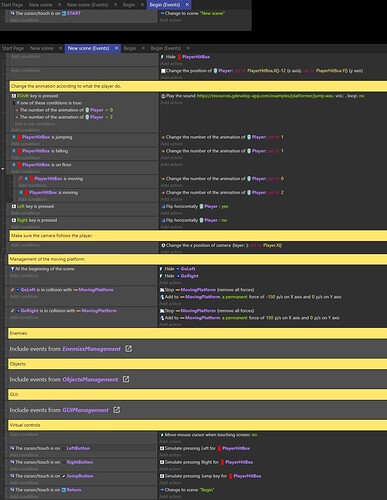Open GUIManagement external events link icon
Viewport: 387px width, 500px height.
point(116,410)
